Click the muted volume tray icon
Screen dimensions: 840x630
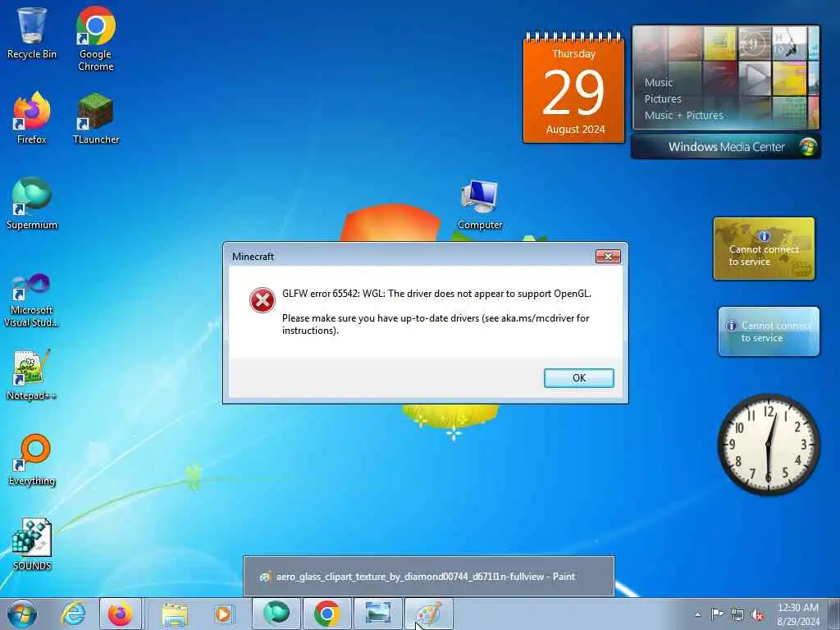point(757,614)
